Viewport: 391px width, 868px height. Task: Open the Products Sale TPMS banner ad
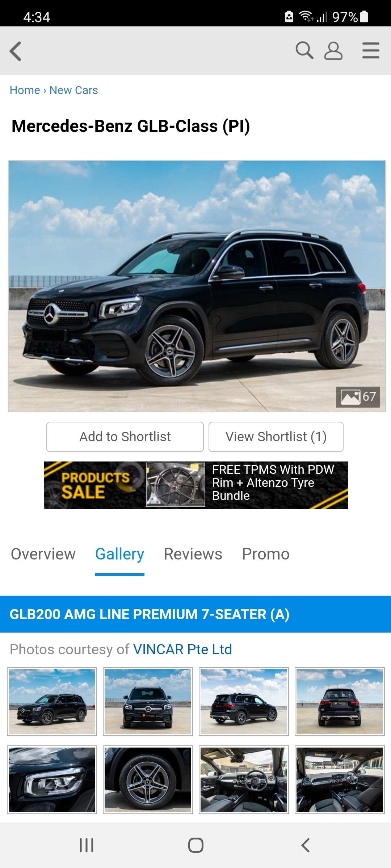click(196, 485)
